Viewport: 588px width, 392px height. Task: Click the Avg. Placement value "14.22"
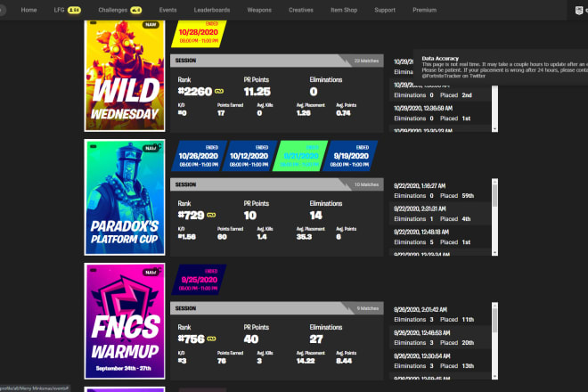click(x=306, y=361)
